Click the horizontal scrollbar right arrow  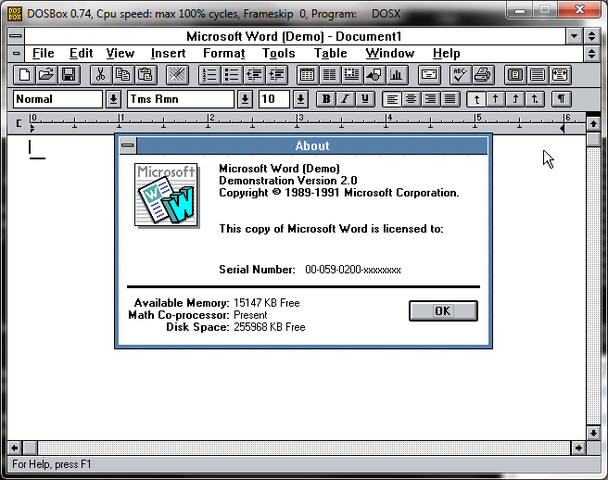(578, 448)
